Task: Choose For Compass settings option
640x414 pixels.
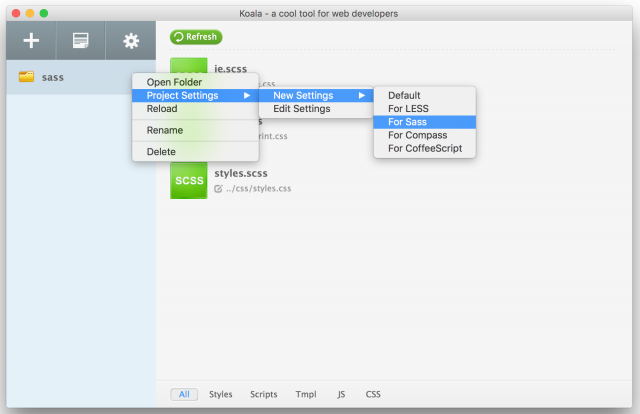Action: 417,135
